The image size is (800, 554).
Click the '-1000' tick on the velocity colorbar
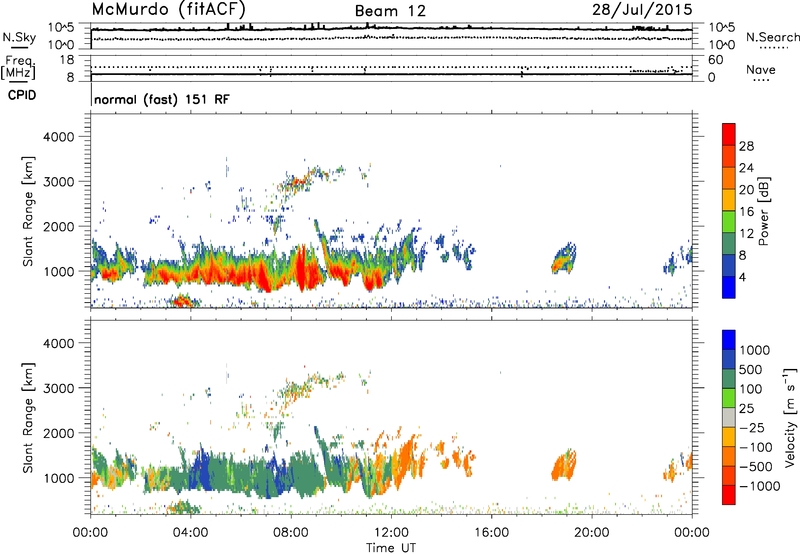coord(759,486)
